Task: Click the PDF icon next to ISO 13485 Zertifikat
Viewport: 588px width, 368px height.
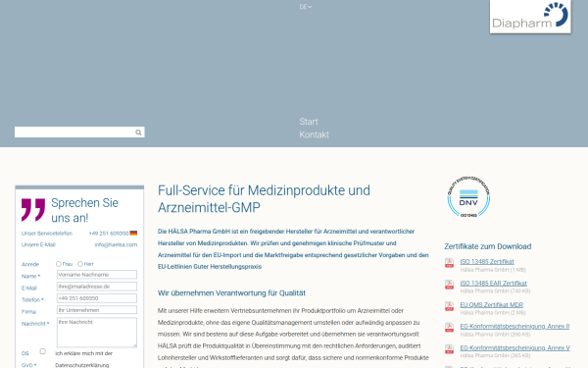Action: [x=449, y=263]
